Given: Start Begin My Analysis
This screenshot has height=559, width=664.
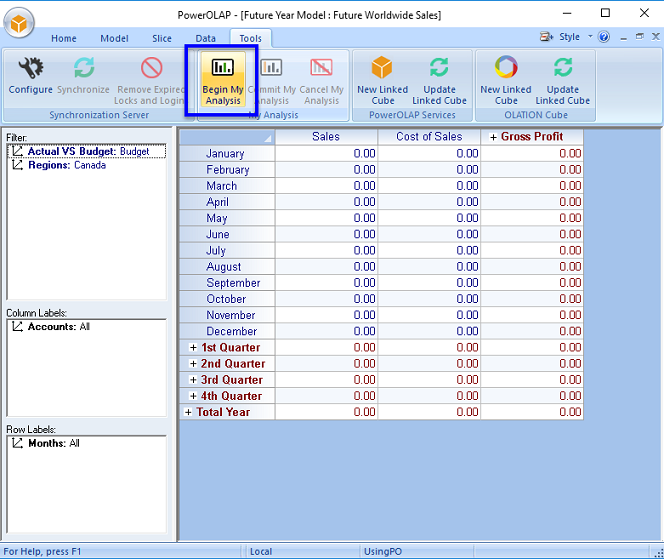Looking at the screenshot, I should (x=223, y=81).
